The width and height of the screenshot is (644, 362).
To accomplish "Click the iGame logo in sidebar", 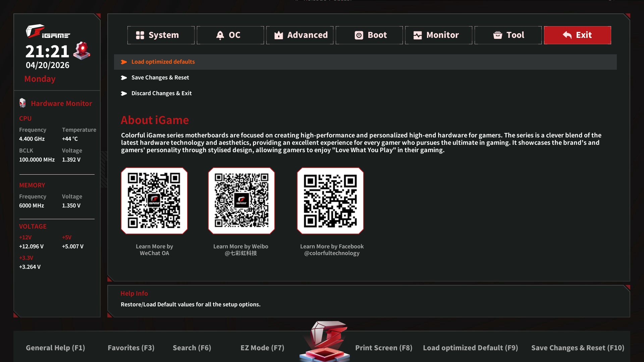I will tap(48, 31).
